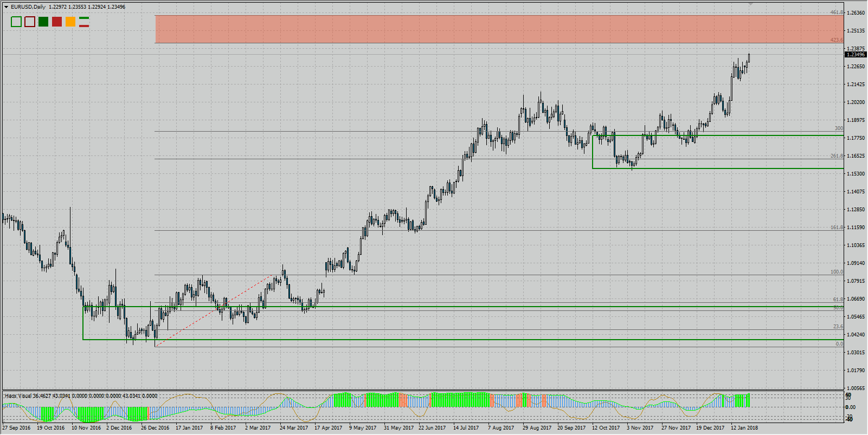Viewport: 868px width, 435px height.
Task: Click the 461.8 Fibonacci level label
Action: click(x=837, y=12)
